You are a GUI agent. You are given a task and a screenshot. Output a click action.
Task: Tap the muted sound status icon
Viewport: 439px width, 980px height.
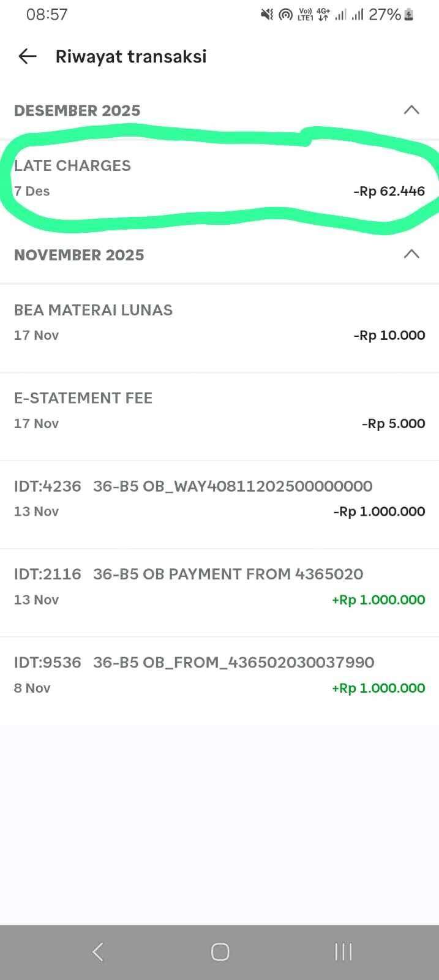pos(267,15)
